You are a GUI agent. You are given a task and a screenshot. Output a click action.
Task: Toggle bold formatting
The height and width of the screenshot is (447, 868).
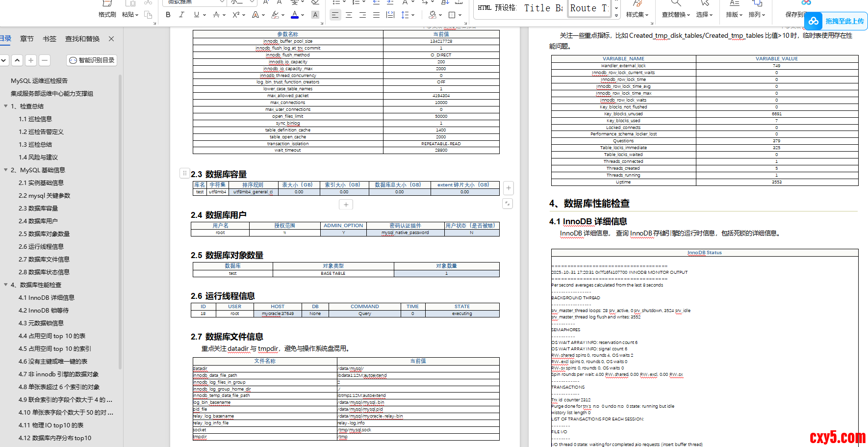click(168, 15)
